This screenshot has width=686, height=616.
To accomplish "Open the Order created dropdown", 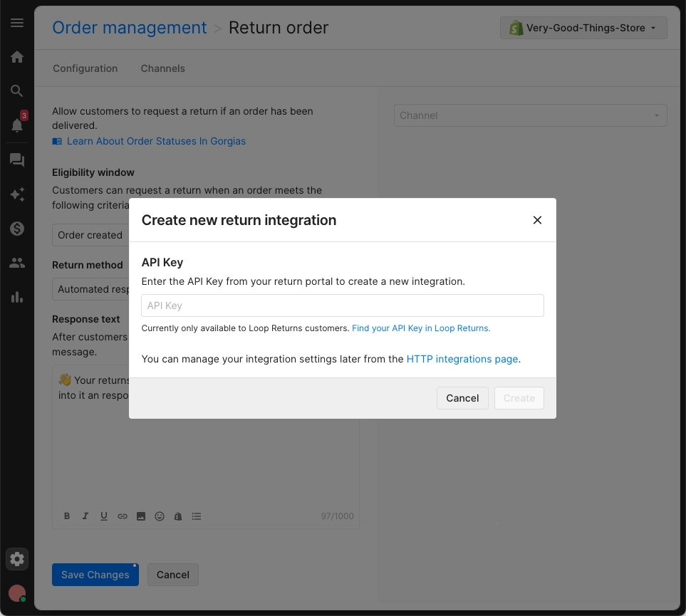I will click(90, 235).
